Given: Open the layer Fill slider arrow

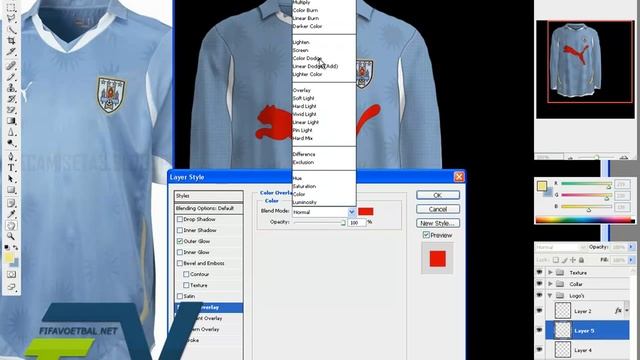Looking at the screenshot, I should tap(631, 260).
